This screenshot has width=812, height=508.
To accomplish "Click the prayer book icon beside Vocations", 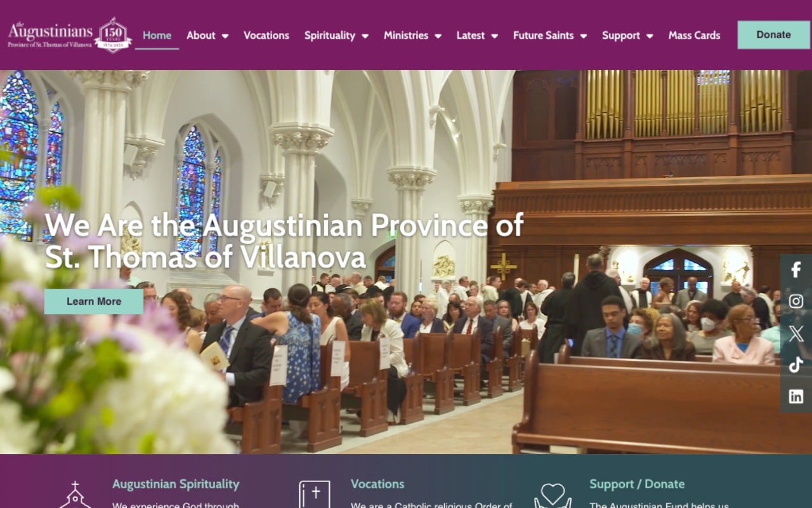I will [315, 495].
